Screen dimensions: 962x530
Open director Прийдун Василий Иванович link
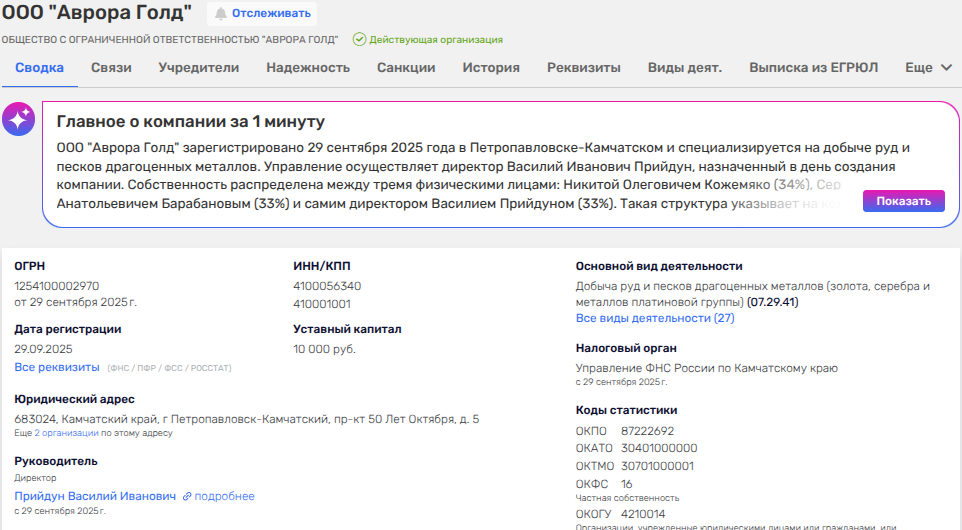(95, 496)
